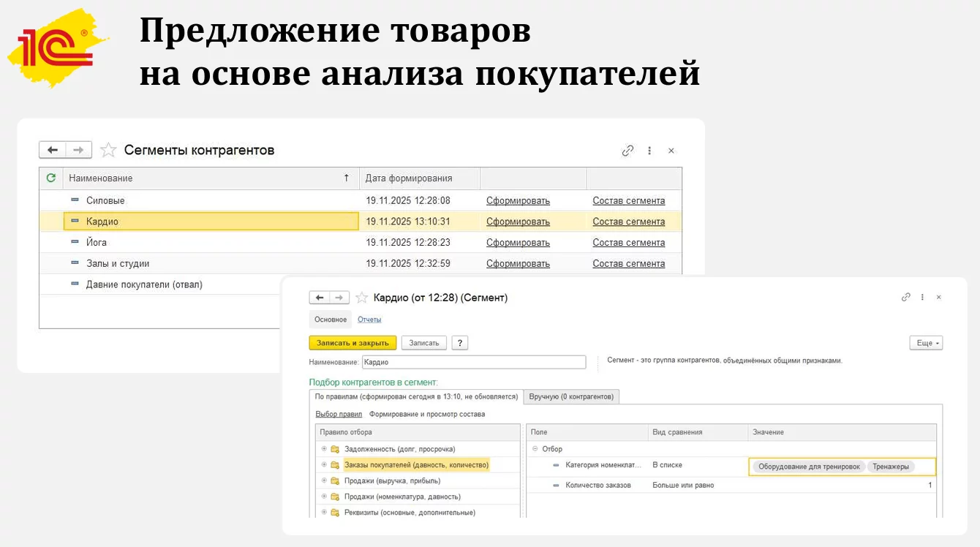Image resolution: width=980 pixels, height=547 pixels.
Task: Click the row icon beside Йога
Action: pos(75,242)
